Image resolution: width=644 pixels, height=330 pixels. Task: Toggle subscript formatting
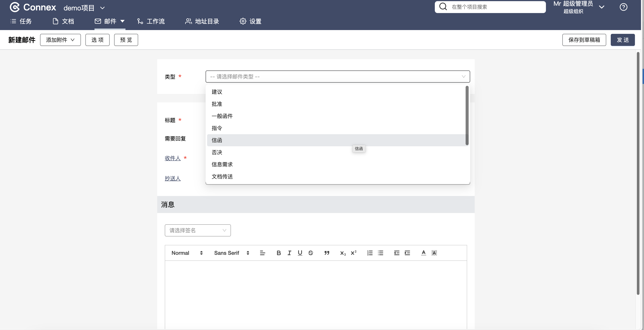point(343,253)
